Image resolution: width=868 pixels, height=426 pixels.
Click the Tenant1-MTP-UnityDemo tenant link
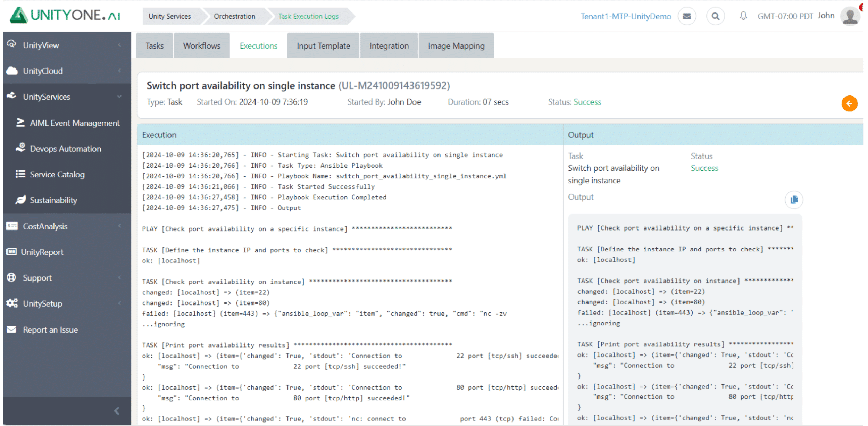click(x=626, y=16)
